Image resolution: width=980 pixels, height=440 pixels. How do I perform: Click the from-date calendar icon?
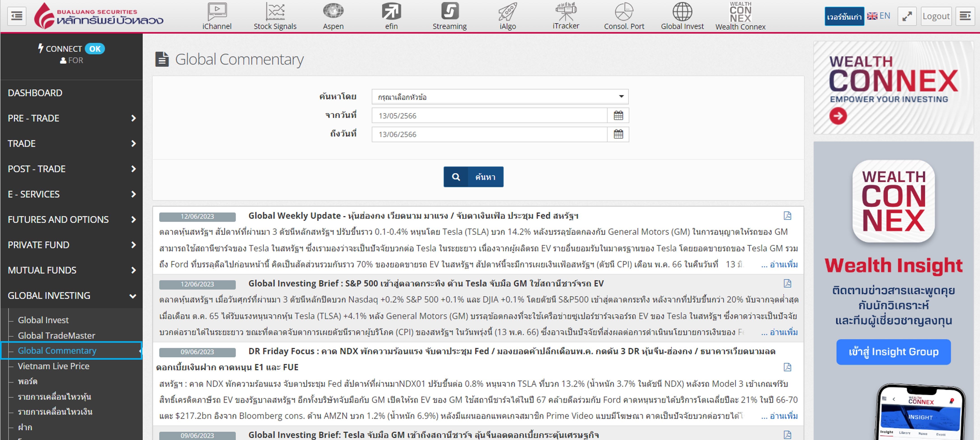(x=618, y=116)
